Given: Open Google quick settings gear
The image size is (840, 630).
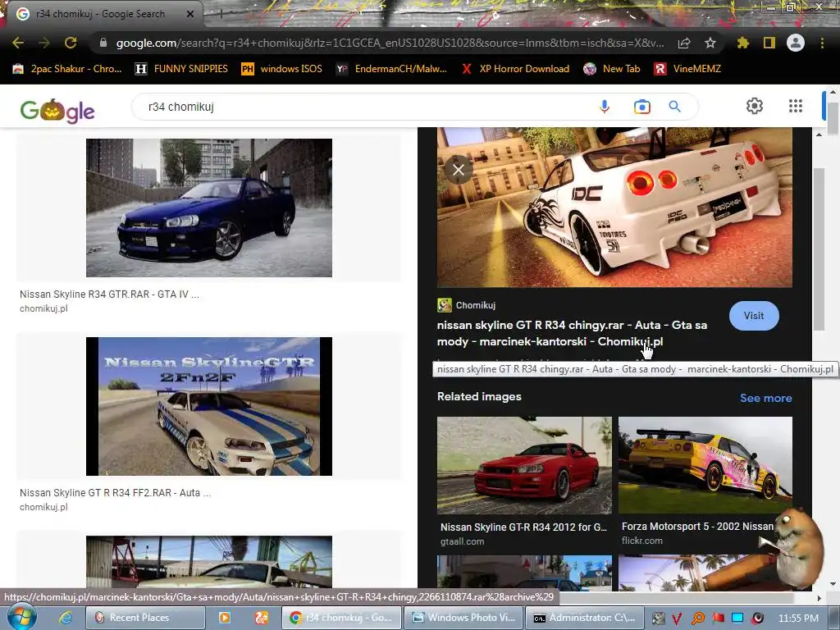Looking at the screenshot, I should pos(755,106).
